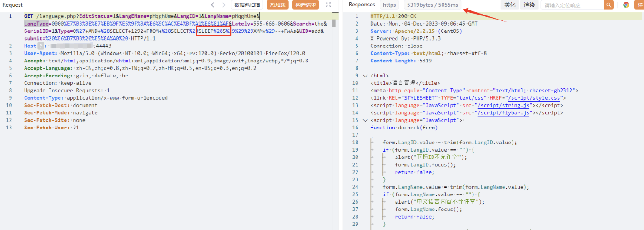The width and height of the screenshot is (644, 230).
Task: Click the 美化 beautify button
Action: click(510, 5)
